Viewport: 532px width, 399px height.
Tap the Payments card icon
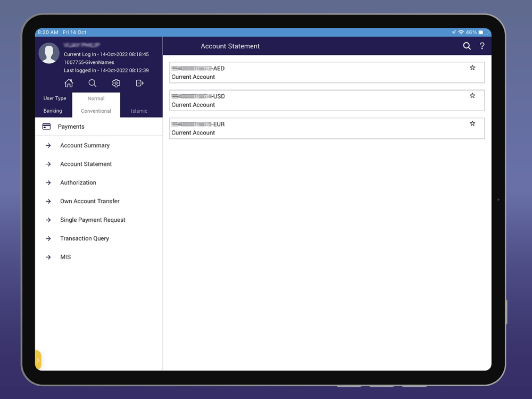pos(46,127)
